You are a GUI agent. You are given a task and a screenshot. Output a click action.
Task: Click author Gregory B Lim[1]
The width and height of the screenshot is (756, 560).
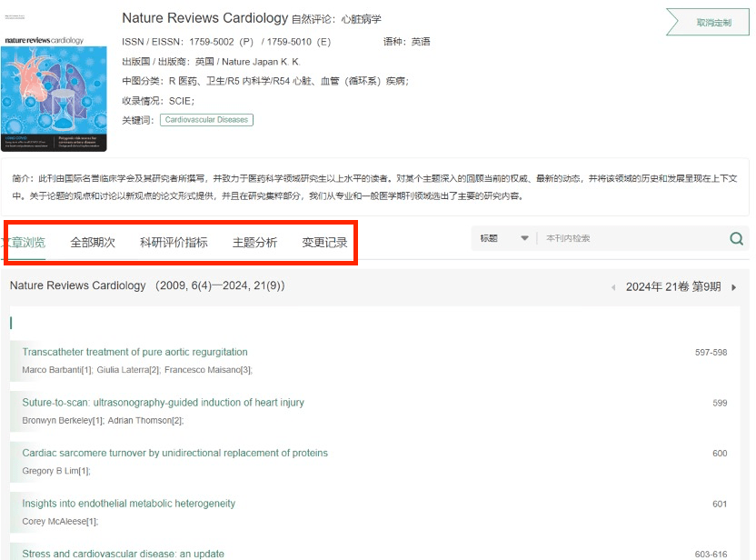pos(56,471)
